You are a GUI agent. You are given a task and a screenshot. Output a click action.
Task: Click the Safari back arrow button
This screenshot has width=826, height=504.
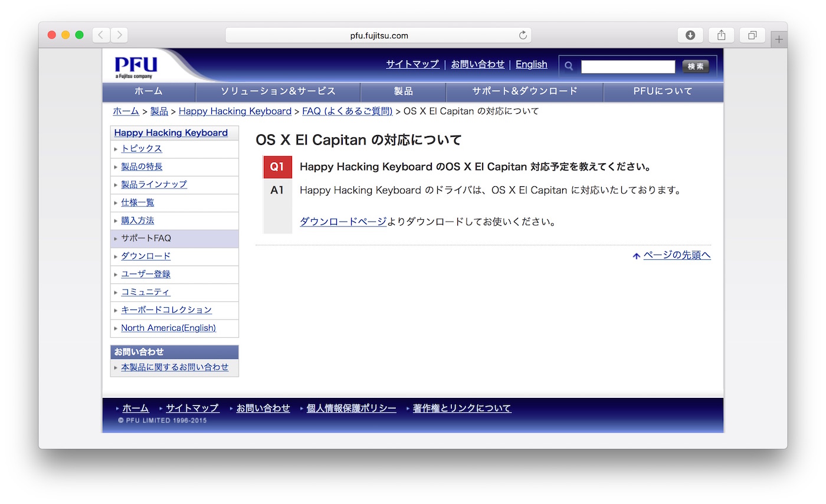[101, 35]
